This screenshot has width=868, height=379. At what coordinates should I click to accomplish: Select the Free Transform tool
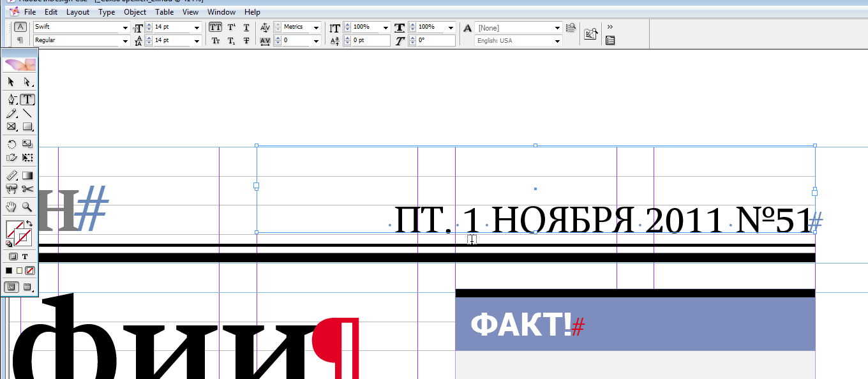click(x=27, y=158)
